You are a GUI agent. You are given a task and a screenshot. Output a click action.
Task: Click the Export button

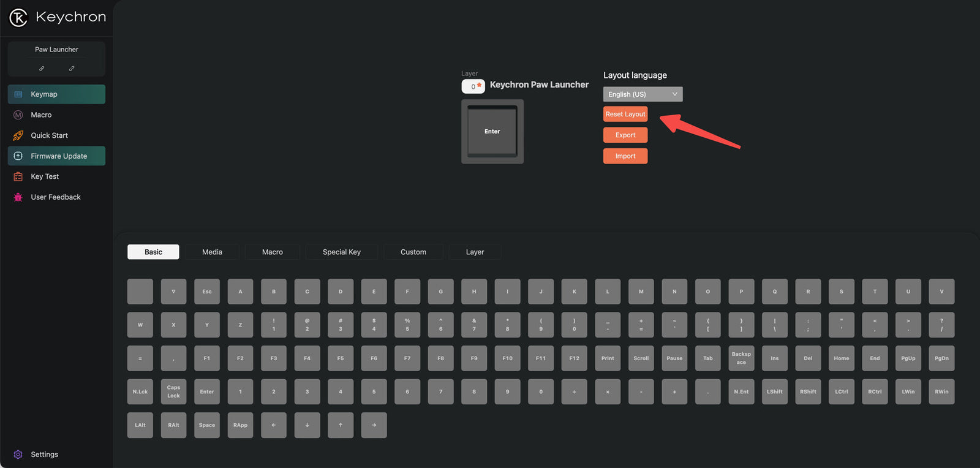click(x=625, y=135)
